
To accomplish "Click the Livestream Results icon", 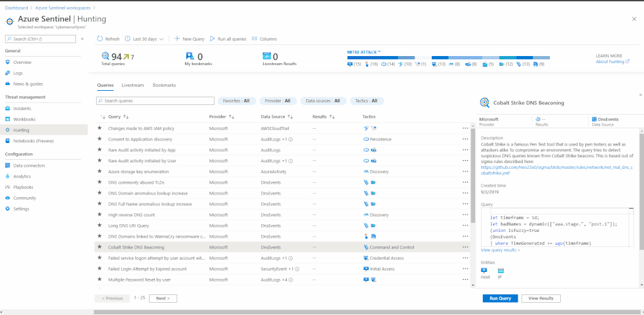I will click(x=267, y=56).
